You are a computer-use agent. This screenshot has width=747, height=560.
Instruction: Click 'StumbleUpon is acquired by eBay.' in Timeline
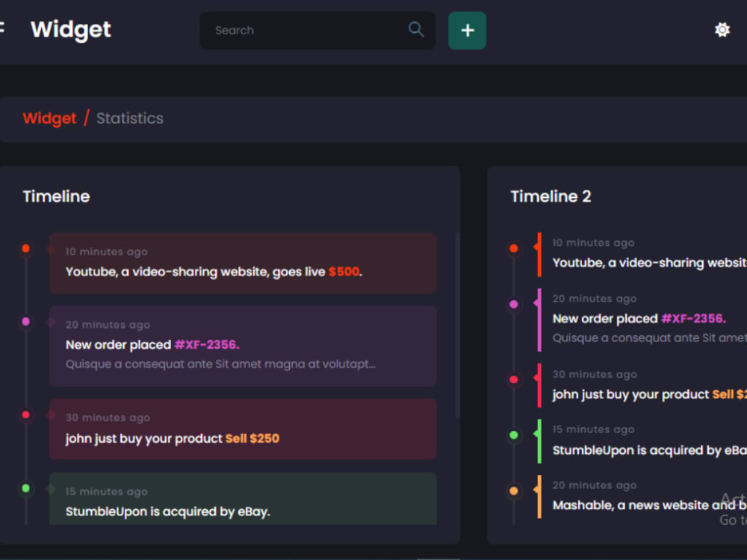[x=167, y=511]
